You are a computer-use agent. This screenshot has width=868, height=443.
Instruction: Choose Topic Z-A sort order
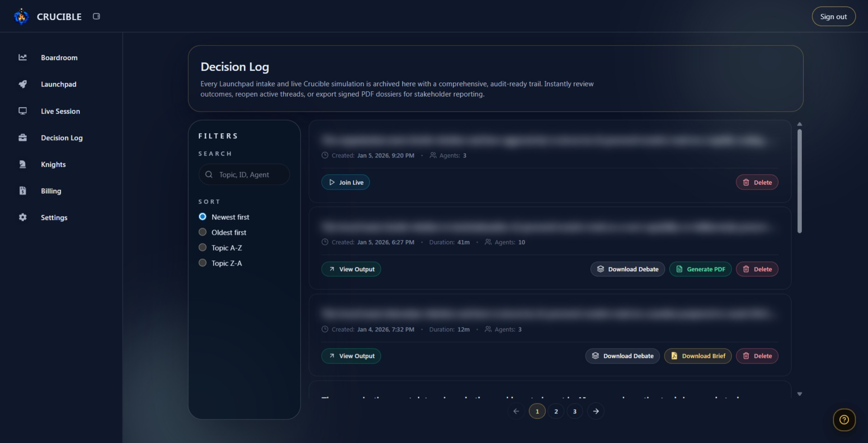pyautogui.click(x=202, y=263)
